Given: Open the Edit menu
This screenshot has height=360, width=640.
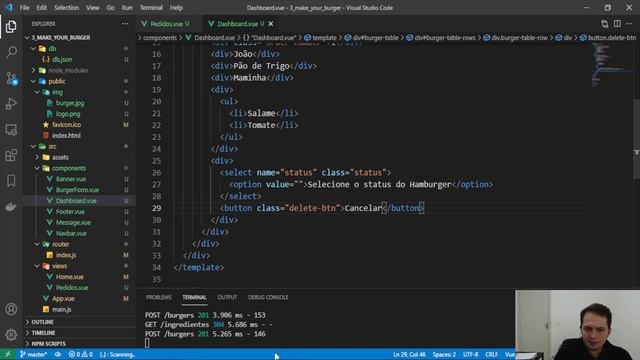Looking at the screenshot, I should (x=42, y=8).
